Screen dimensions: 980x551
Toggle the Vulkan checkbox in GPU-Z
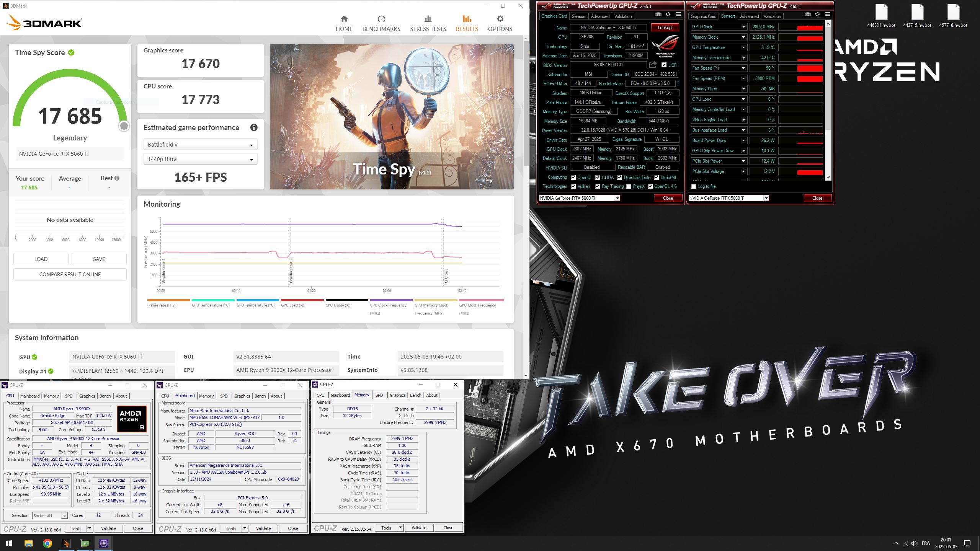click(x=573, y=186)
